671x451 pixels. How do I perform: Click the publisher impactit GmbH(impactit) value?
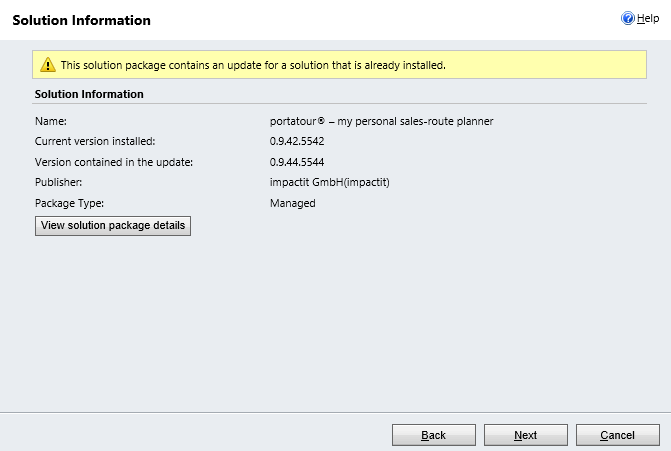(x=330, y=182)
